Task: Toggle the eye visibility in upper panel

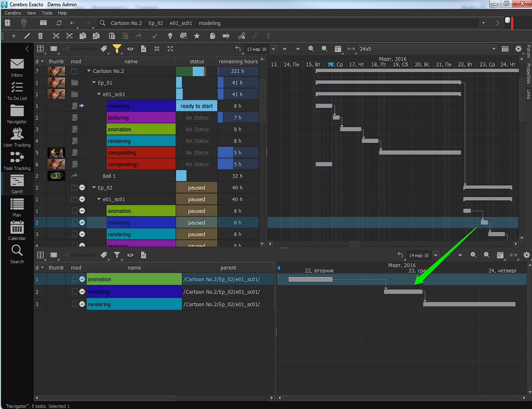Action: [x=130, y=49]
